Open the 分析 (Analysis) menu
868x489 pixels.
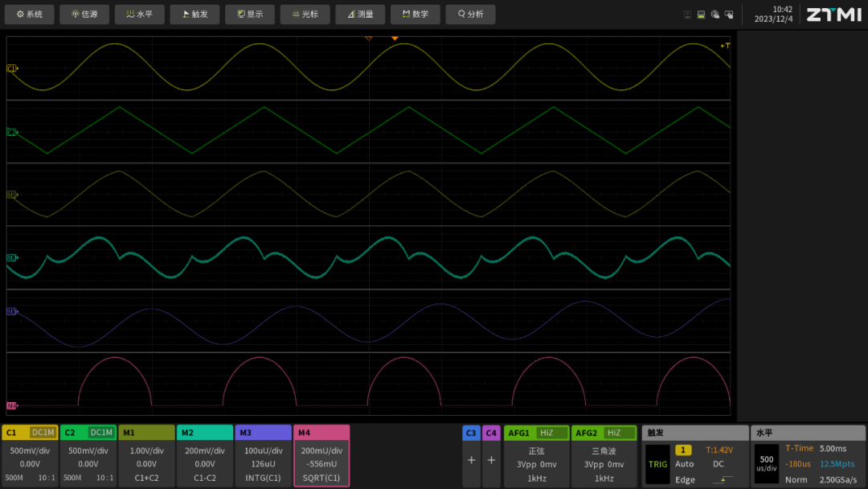pyautogui.click(x=470, y=14)
